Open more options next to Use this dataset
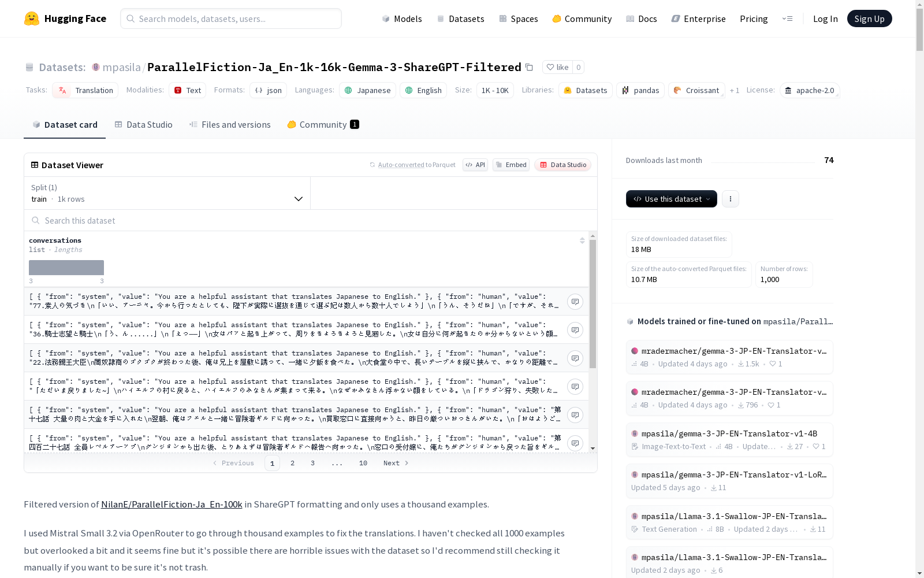Viewport: 924px width, 578px height. pyautogui.click(x=731, y=199)
